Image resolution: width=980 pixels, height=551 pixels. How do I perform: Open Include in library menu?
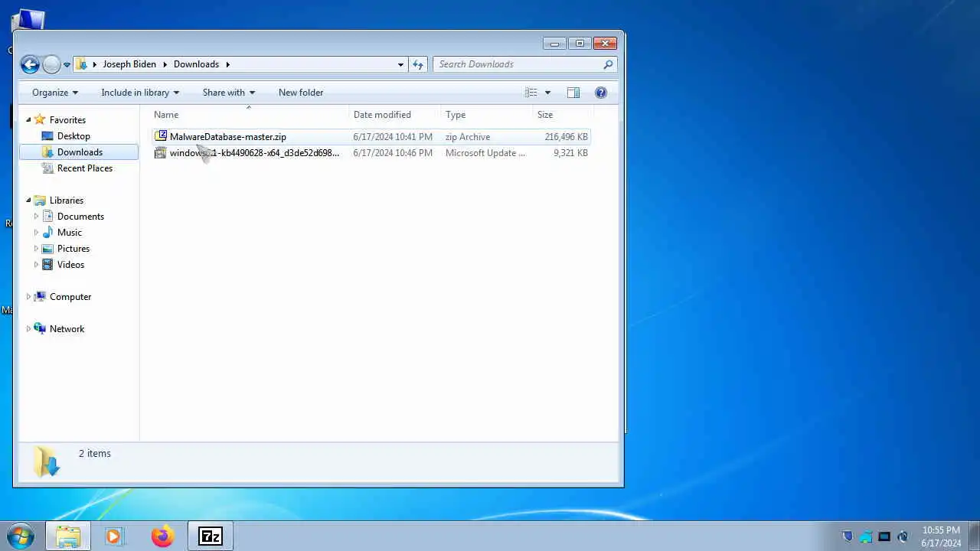click(x=140, y=93)
